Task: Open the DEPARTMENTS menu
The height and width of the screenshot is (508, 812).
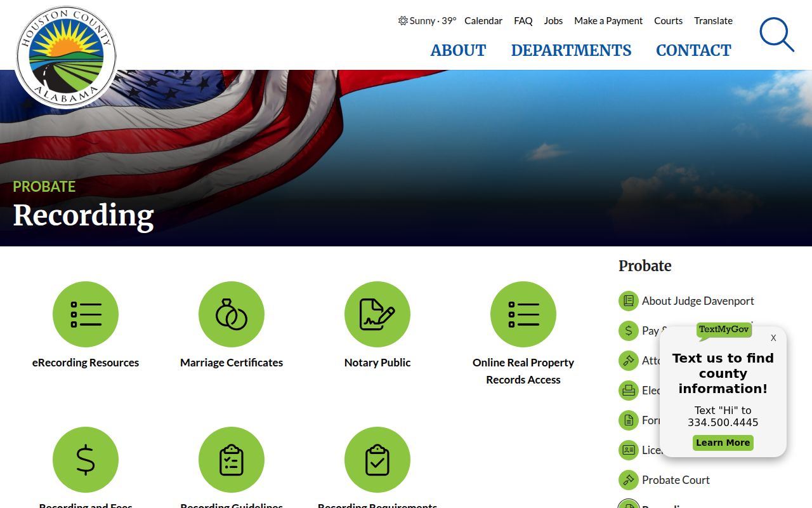Action: pyautogui.click(x=571, y=51)
